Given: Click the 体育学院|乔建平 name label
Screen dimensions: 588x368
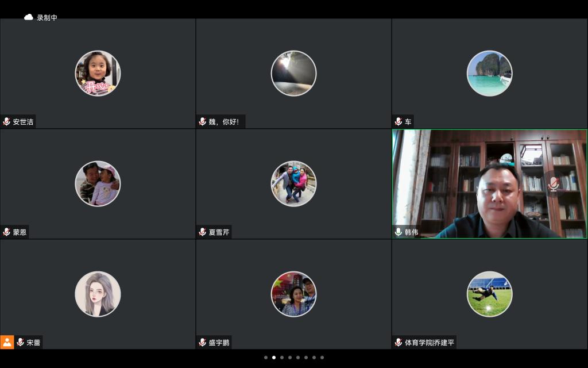Looking at the screenshot, I should tap(430, 343).
